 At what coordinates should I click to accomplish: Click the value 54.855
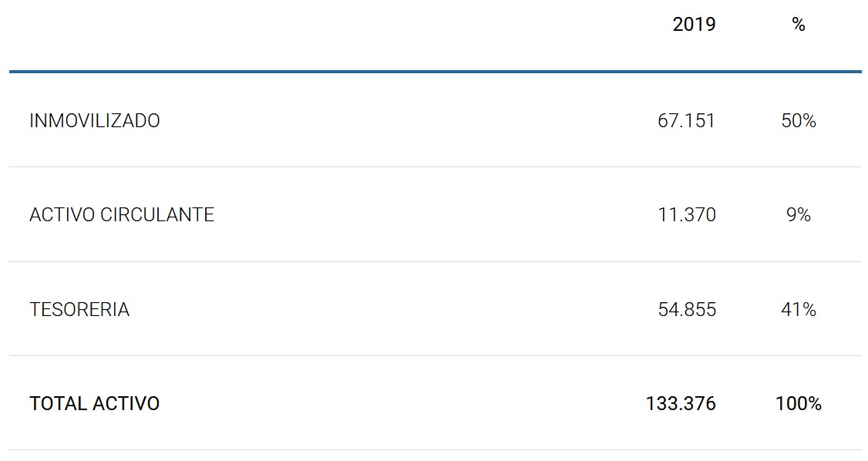click(686, 310)
